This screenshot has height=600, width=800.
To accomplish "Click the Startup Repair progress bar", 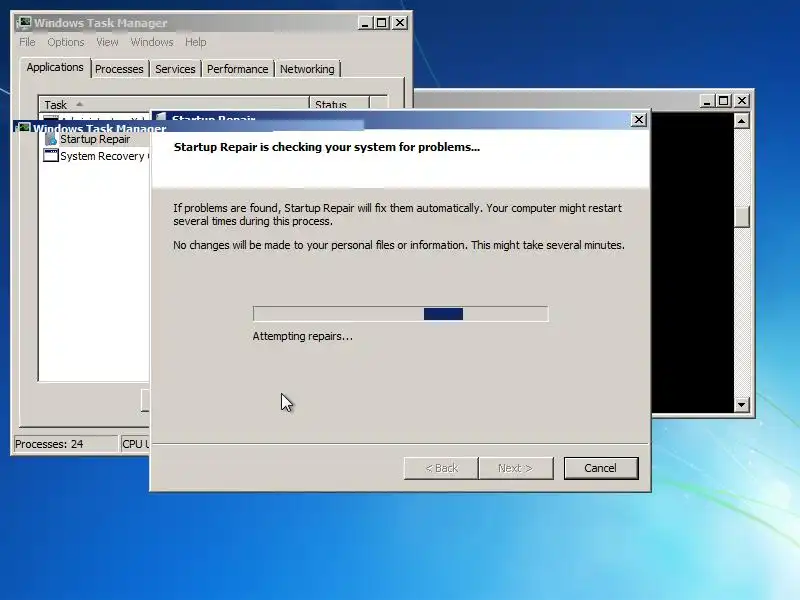I will tap(401, 314).
